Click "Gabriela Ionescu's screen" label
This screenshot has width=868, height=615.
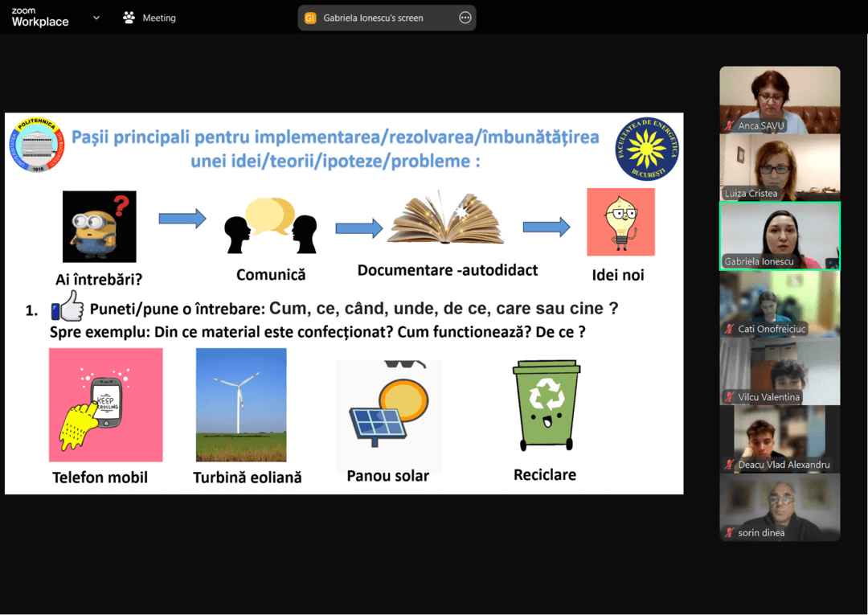373,18
